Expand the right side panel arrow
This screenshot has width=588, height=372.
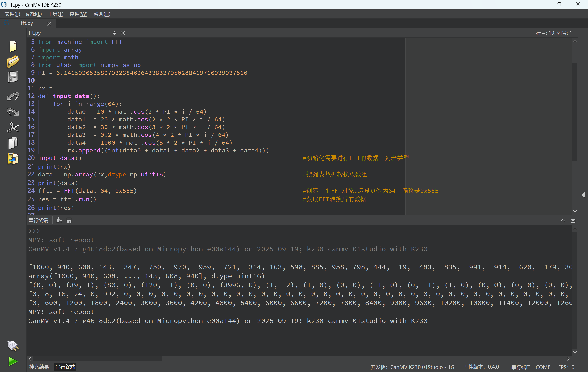pyautogui.click(x=583, y=194)
